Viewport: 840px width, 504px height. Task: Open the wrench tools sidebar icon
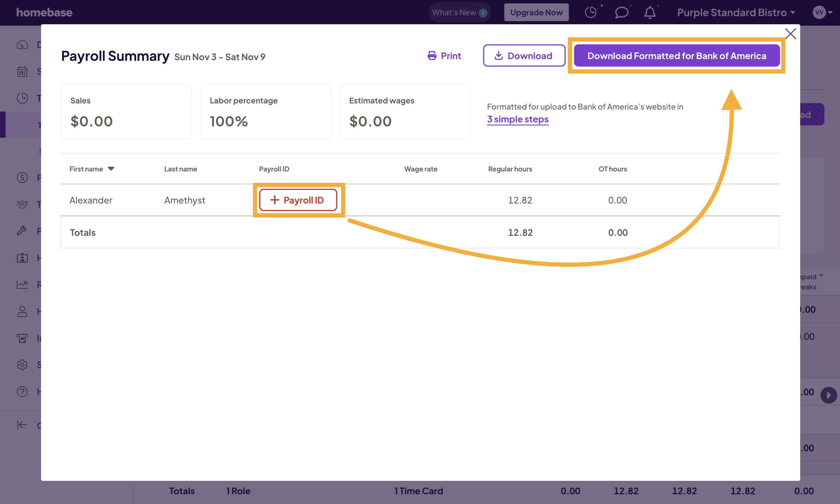tap(22, 231)
